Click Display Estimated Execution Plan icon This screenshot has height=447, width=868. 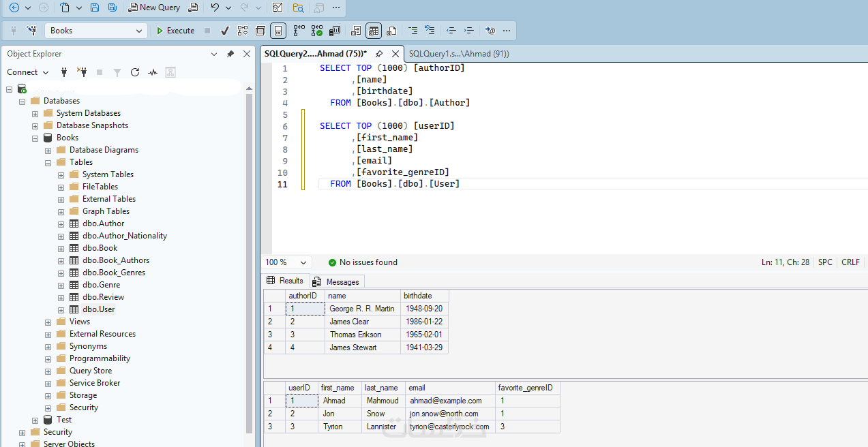click(x=243, y=31)
